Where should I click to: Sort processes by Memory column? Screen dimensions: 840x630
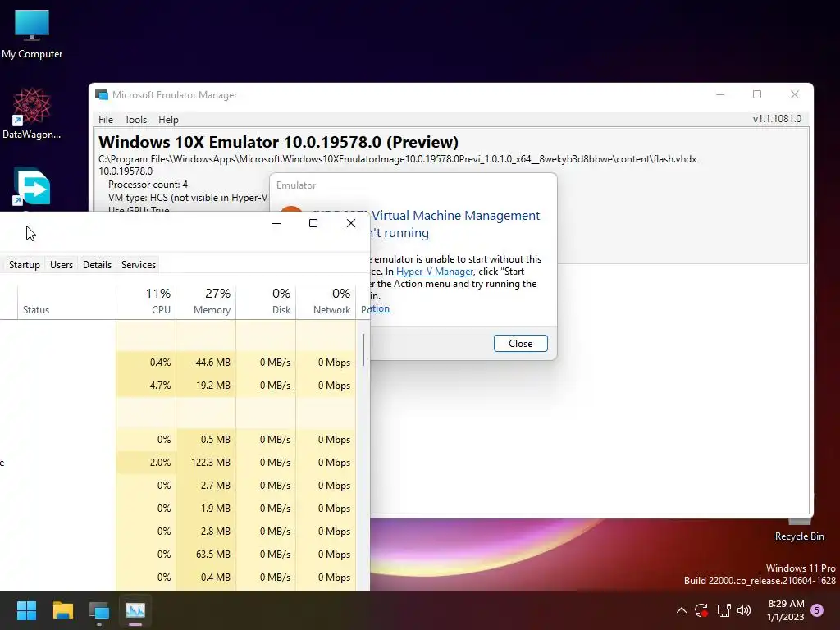tap(206, 303)
